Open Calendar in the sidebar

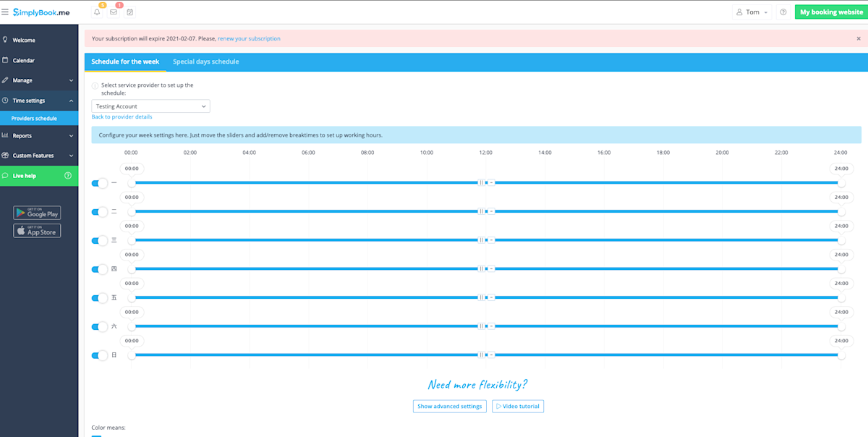[39, 61]
